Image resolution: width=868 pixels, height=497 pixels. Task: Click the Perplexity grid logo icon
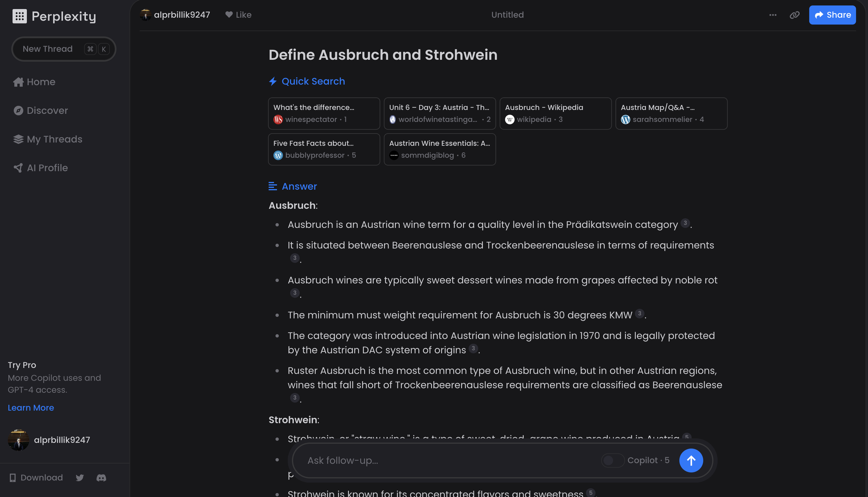(x=19, y=16)
